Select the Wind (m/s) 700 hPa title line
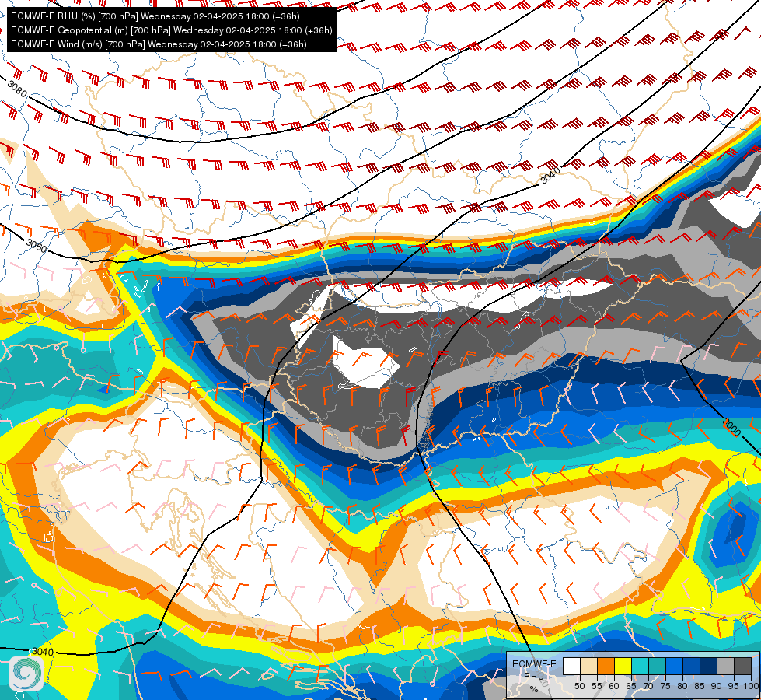Image resolution: width=761 pixels, height=700 pixels. 159,44
